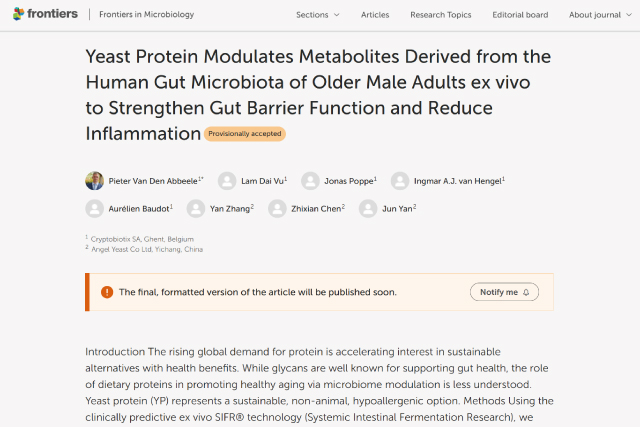The image size is (640, 427).
Task: Go to Research Topics page
Action: [440, 15]
